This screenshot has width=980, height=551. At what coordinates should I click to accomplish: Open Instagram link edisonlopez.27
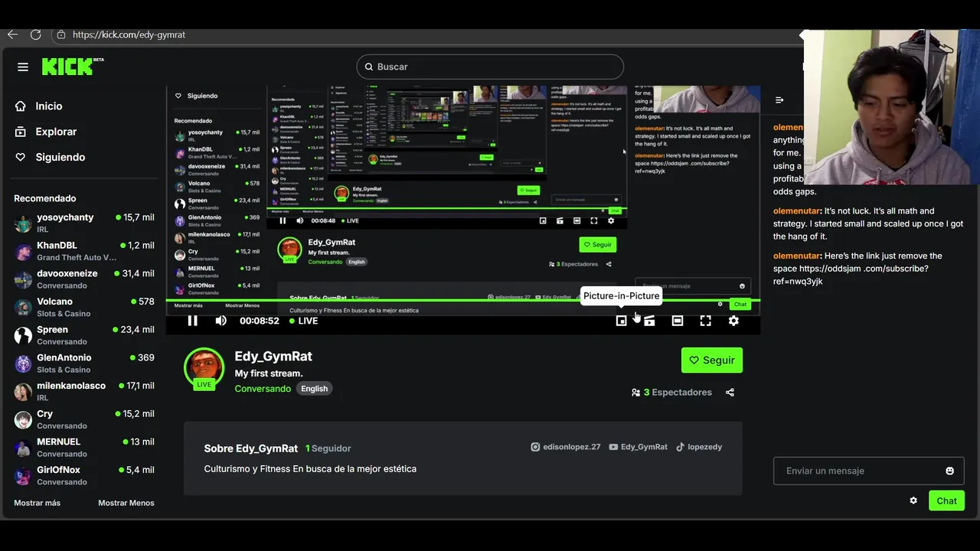566,447
